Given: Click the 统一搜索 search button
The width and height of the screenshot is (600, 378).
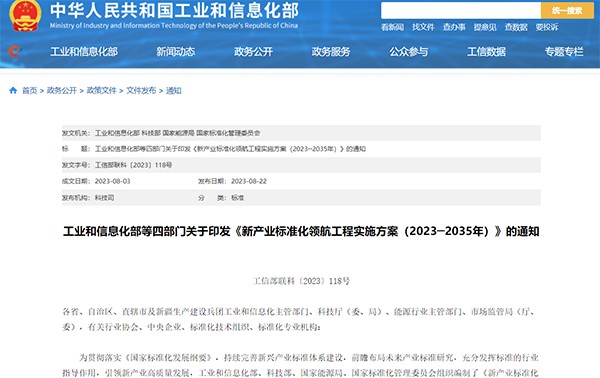Looking at the screenshot, I should click(x=567, y=10).
